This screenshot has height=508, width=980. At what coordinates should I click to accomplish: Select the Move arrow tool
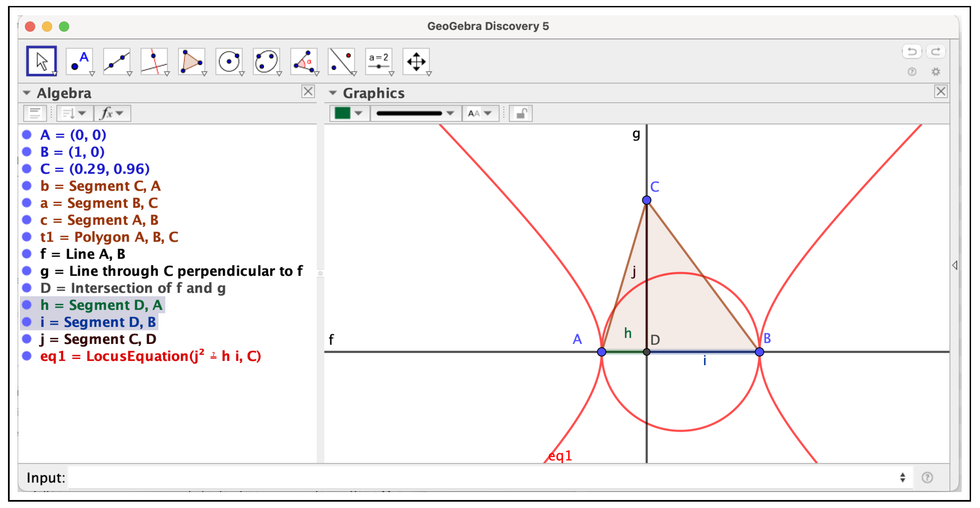(42, 61)
